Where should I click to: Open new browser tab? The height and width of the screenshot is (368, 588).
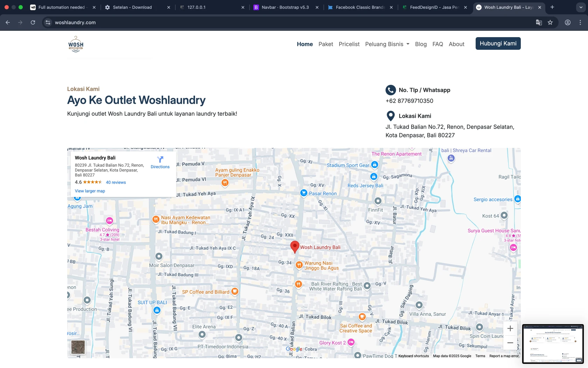[x=552, y=7]
